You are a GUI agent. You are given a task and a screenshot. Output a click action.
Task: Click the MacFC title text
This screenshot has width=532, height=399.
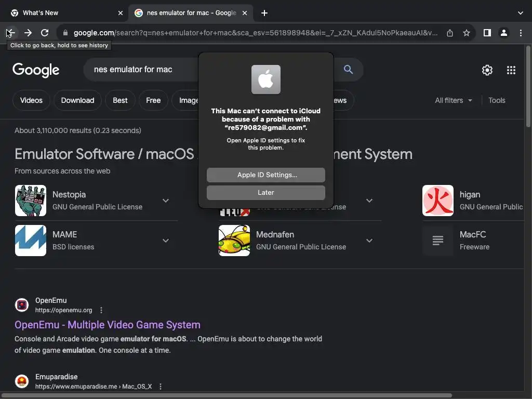(473, 235)
